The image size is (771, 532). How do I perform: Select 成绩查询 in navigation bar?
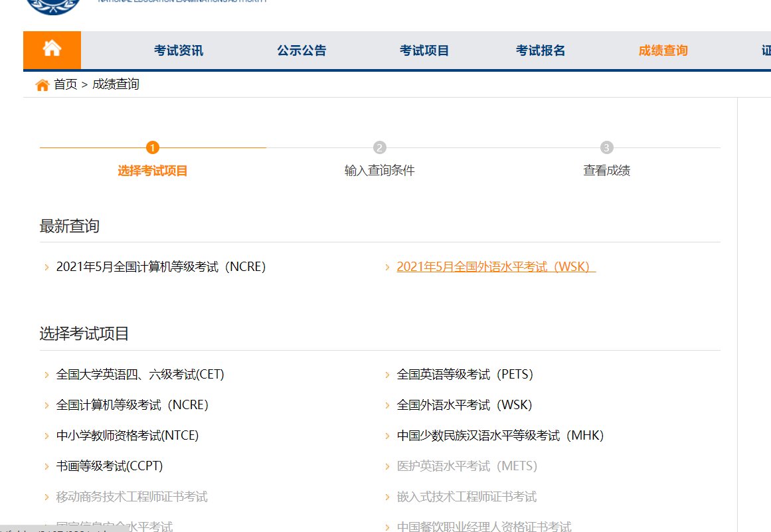[x=663, y=50]
